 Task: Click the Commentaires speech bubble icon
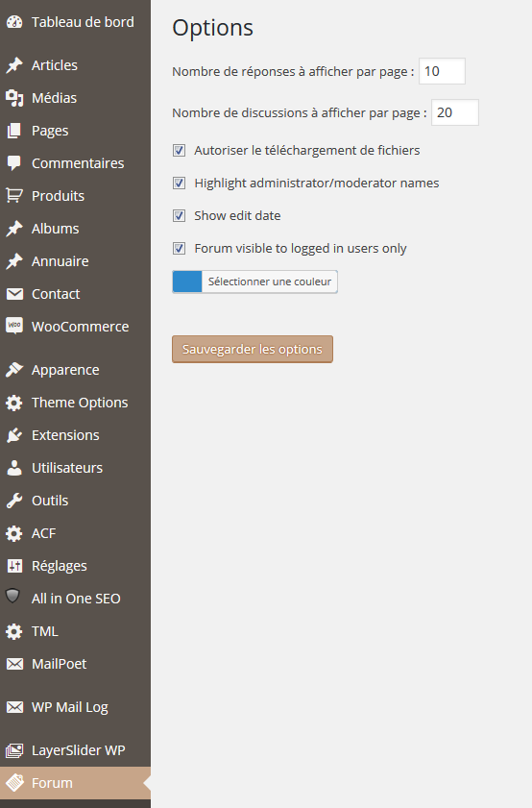14,163
